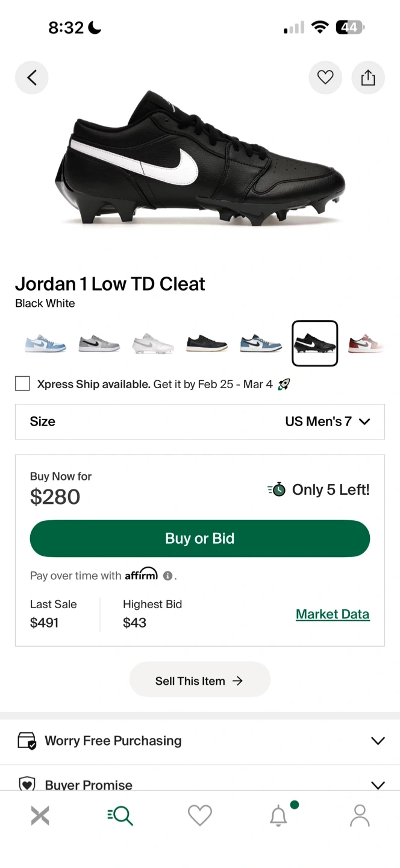
Task: Open the Market Data link
Action: pos(333,614)
